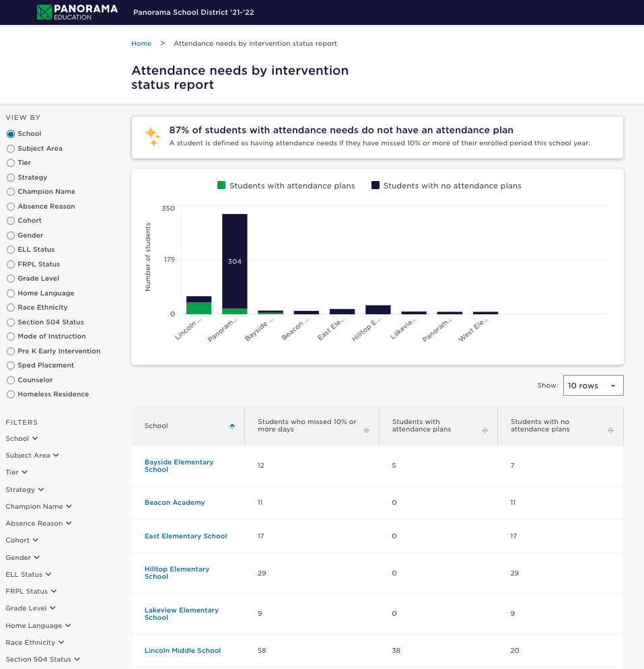644x669 pixels.
Task: Select Counselor view-by option
Action: pyautogui.click(x=11, y=380)
